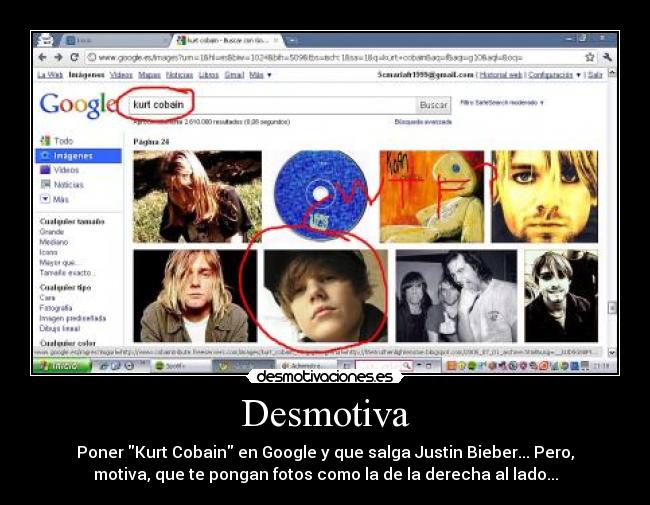Go back with browser back arrow
This screenshot has width=650, height=505.
[42, 57]
